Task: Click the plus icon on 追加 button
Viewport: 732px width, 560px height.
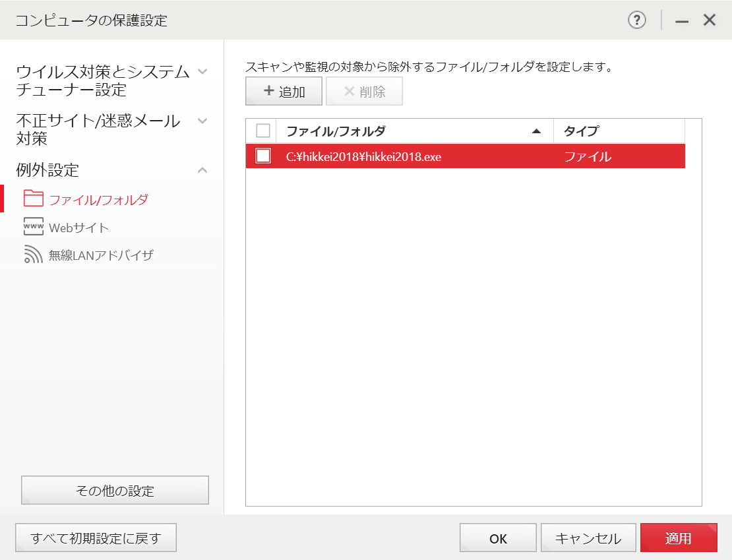Action: tap(268, 91)
